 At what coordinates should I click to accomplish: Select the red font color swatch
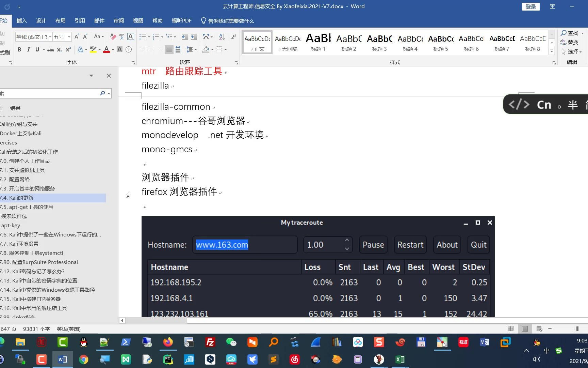pos(106,49)
